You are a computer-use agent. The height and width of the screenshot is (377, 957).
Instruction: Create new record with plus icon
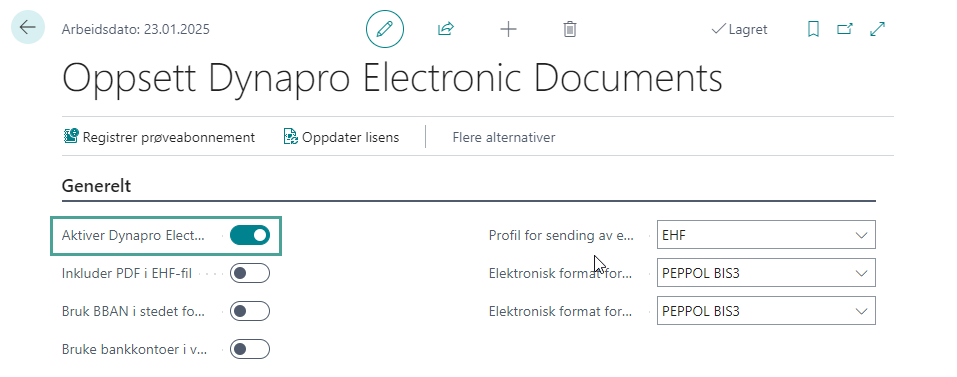(508, 29)
